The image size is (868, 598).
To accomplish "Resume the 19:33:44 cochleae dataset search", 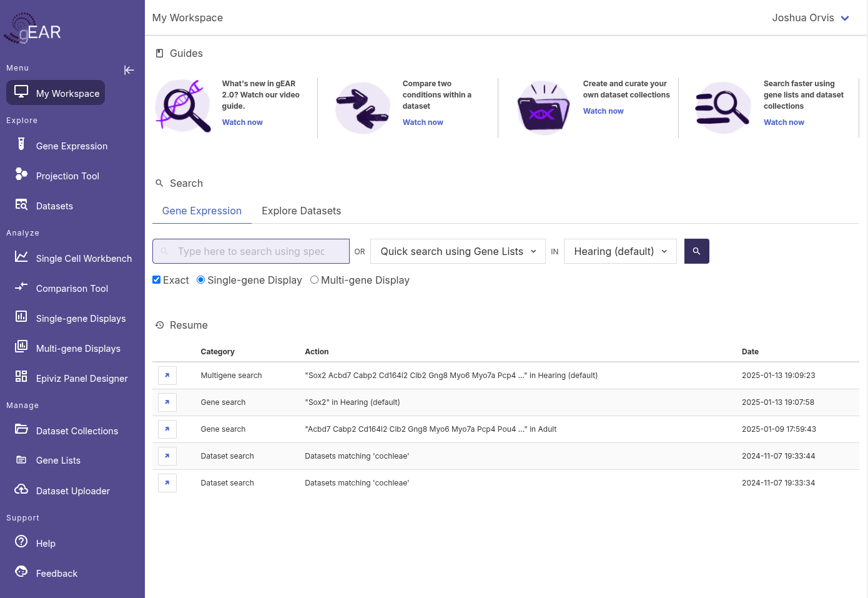I will [x=167, y=456].
